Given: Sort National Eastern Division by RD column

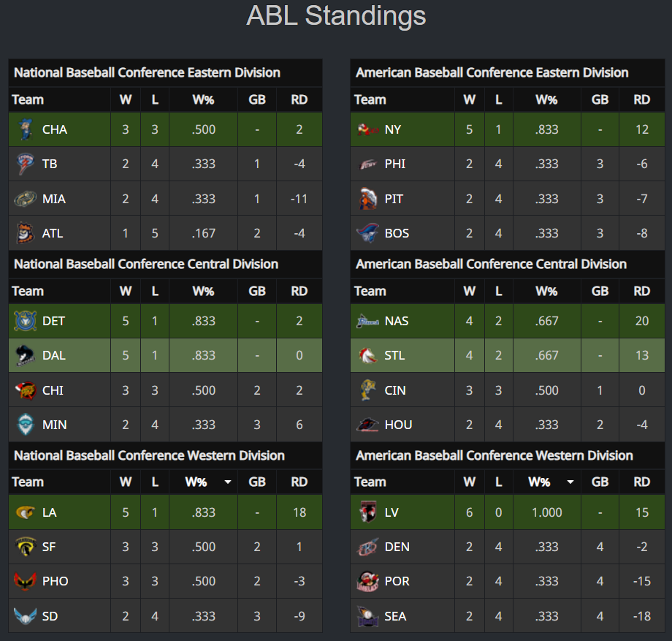Looking at the screenshot, I should 299,99.
